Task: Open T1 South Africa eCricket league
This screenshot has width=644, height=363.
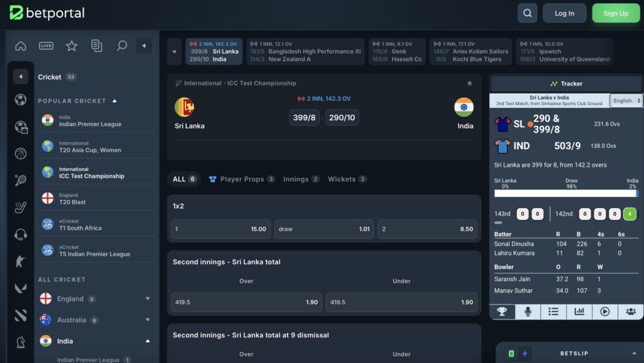Action: (96, 225)
